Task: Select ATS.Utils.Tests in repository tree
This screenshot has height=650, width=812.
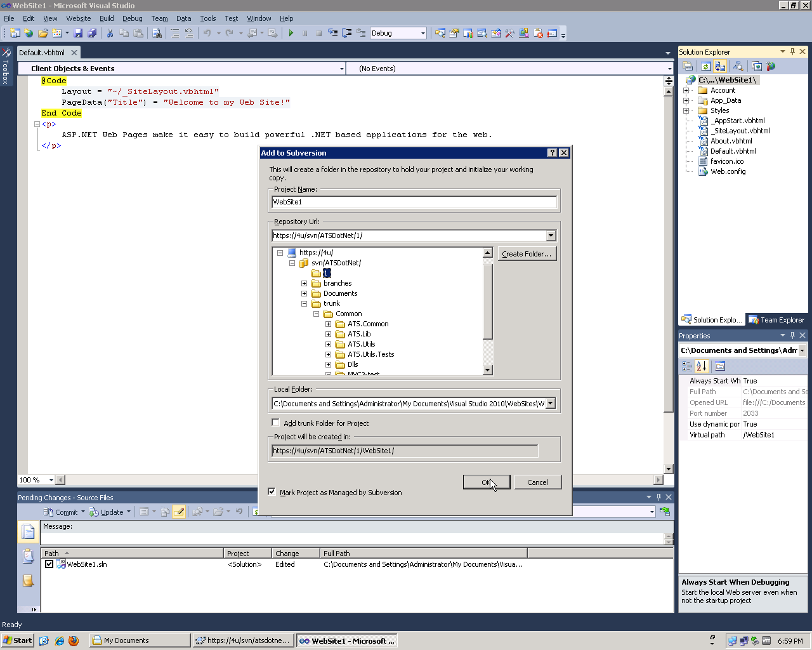Action: pyautogui.click(x=371, y=354)
